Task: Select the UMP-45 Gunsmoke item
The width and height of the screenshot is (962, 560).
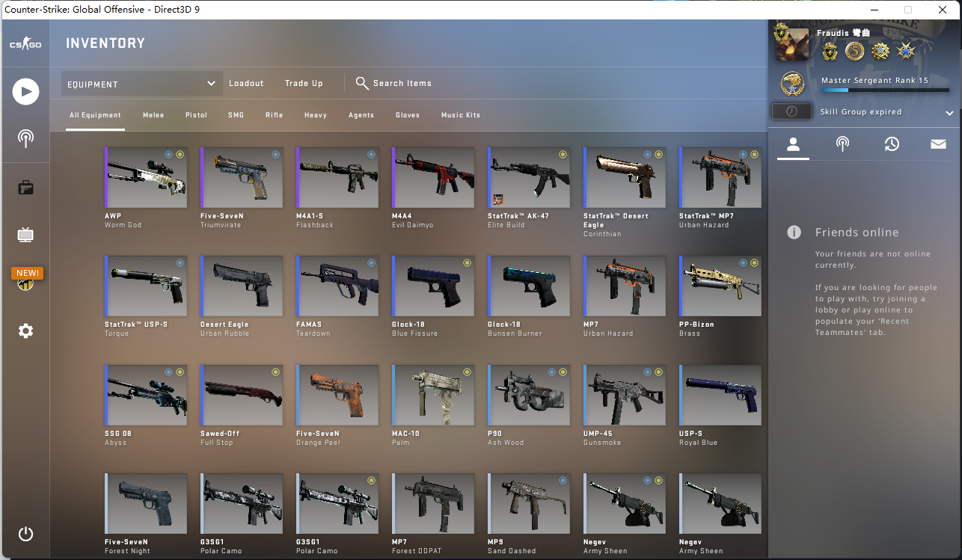Action: click(625, 395)
